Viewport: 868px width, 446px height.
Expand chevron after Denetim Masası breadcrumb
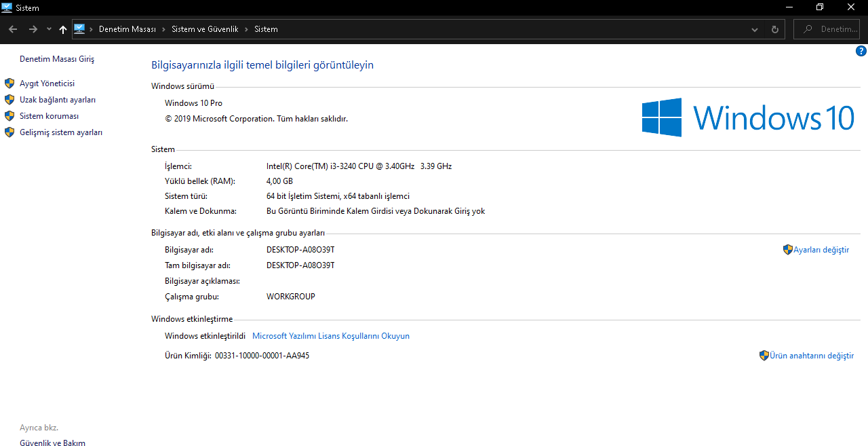point(163,29)
